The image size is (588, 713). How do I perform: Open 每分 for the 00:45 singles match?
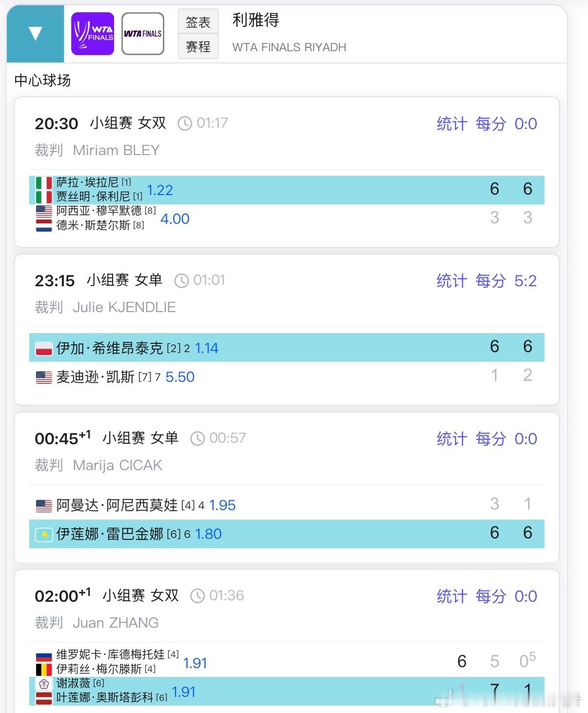(490, 439)
